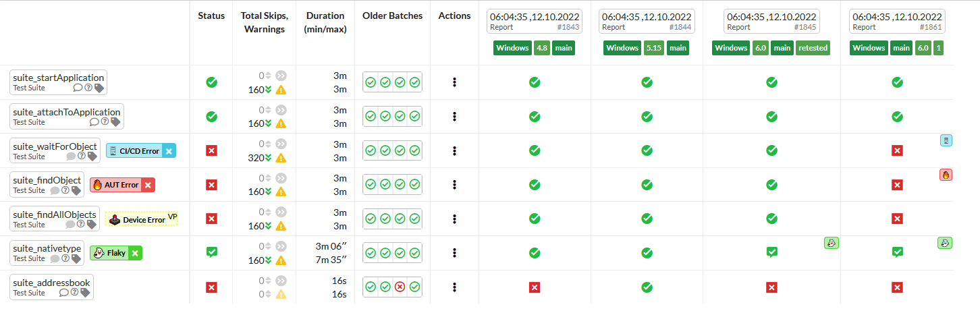Remove the CI/CD Error label
Viewport: 980px width, 313px height.
169,151
